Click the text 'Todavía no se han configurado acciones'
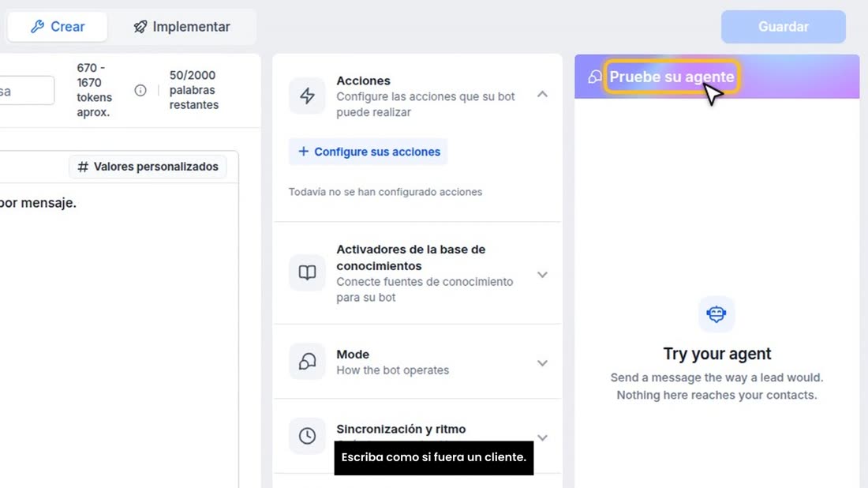868x488 pixels. tap(385, 192)
